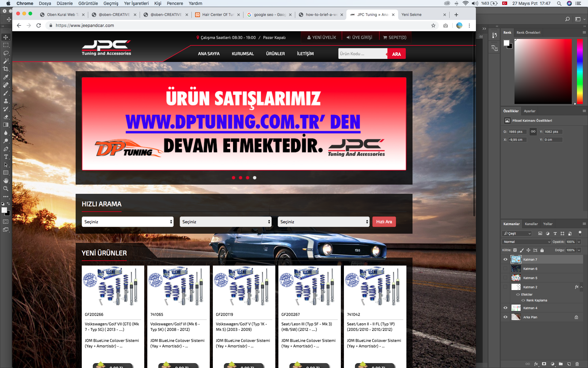Select the Zoom tool in Photoshop toolbar
588x368 pixels.
[6, 189]
